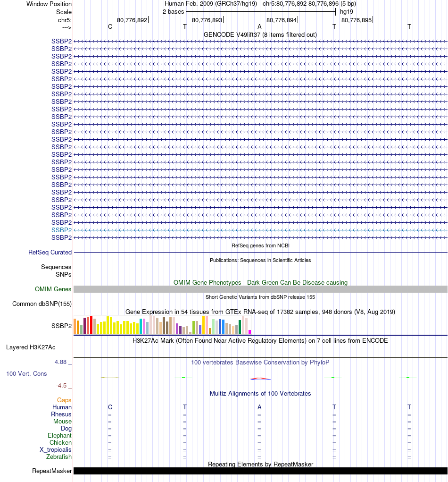
Task: Click the OMIM Genes track label
Action: coord(53,289)
